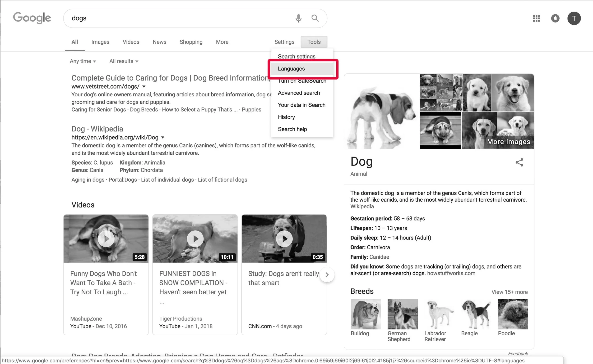593x364 pixels.
Task: Play the Funny Dogs bath video
Action: (x=106, y=238)
